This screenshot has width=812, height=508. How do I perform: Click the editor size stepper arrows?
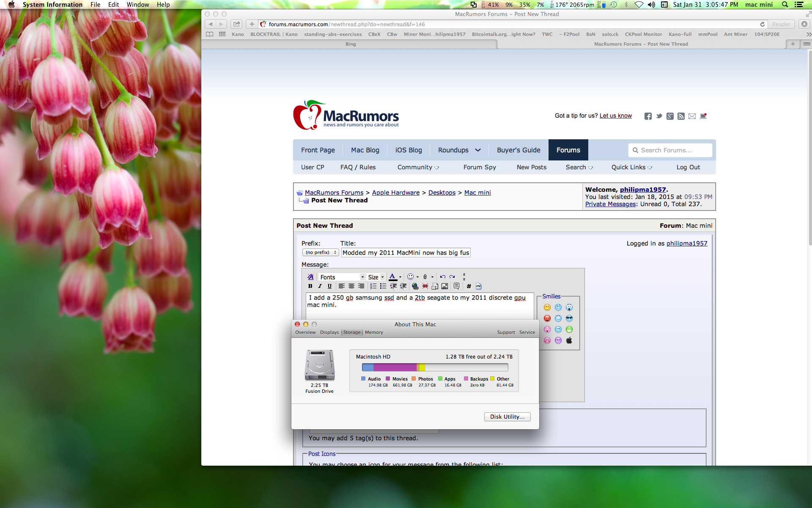pos(464,277)
